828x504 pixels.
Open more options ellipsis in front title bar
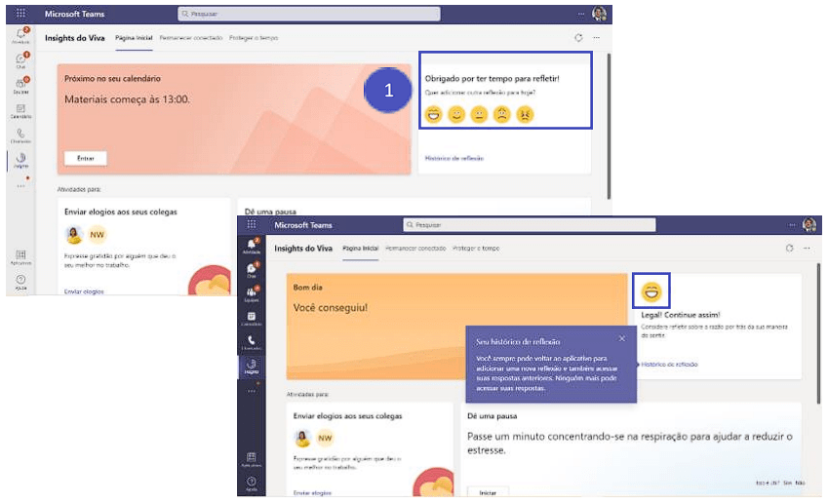(x=792, y=225)
